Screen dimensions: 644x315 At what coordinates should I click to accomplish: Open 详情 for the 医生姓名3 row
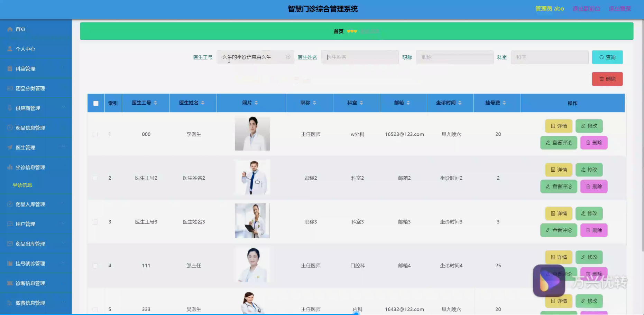(559, 214)
